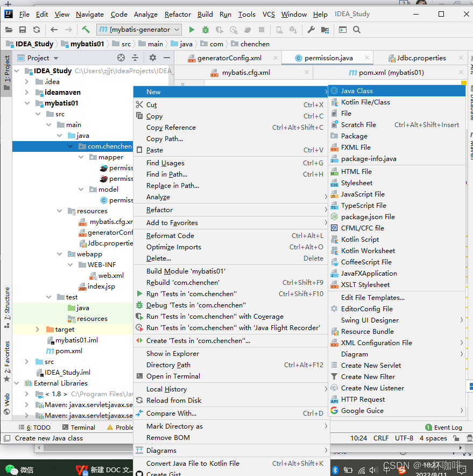Select Reload from Disk in context menu
Viewport: 473px width, 476px height.
point(231,401)
